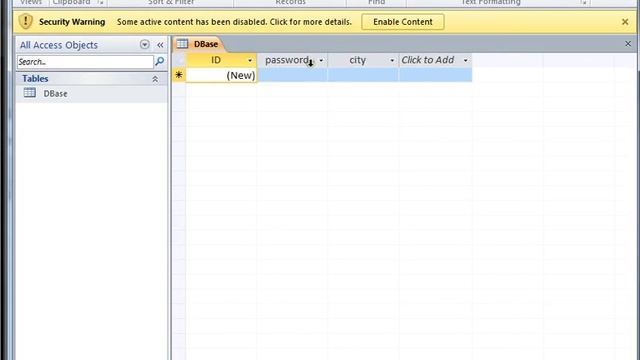The height and width of the screenshot is (360, 640).
Task: Dismiss the Security Warning bar
Action: (625, 22)
